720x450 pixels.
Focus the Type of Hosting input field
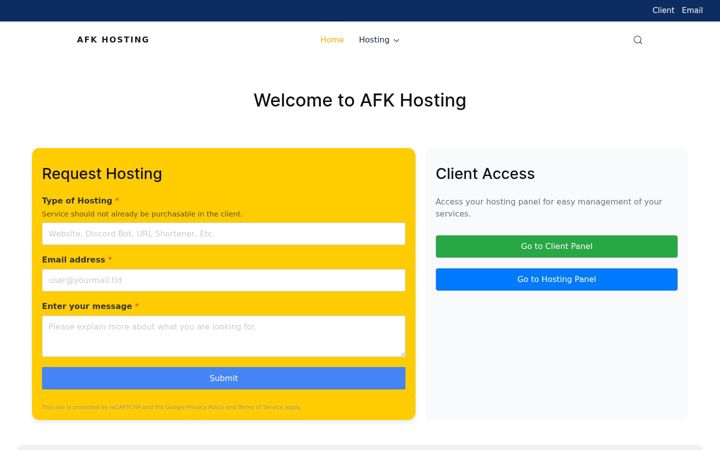point(224,234)
